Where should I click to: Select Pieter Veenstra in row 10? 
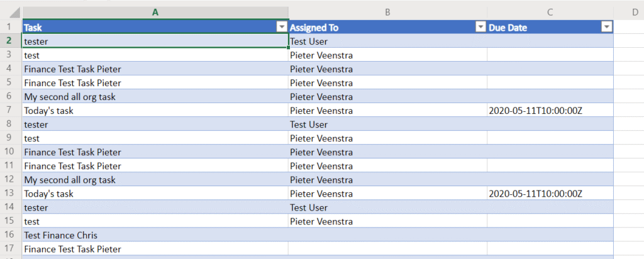click(x=387, y=152)
